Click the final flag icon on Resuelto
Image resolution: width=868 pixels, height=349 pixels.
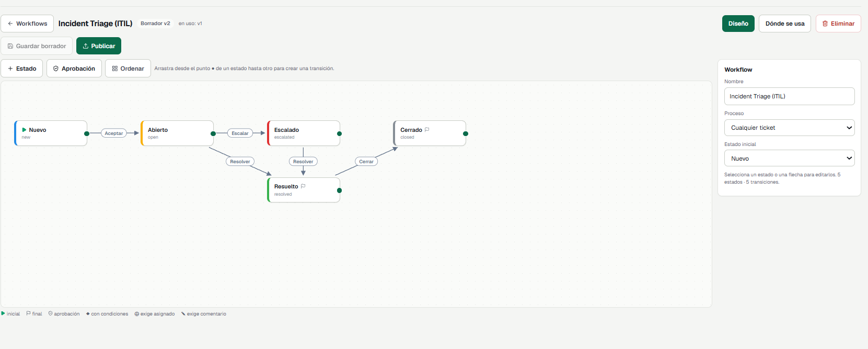coord(303,186)
